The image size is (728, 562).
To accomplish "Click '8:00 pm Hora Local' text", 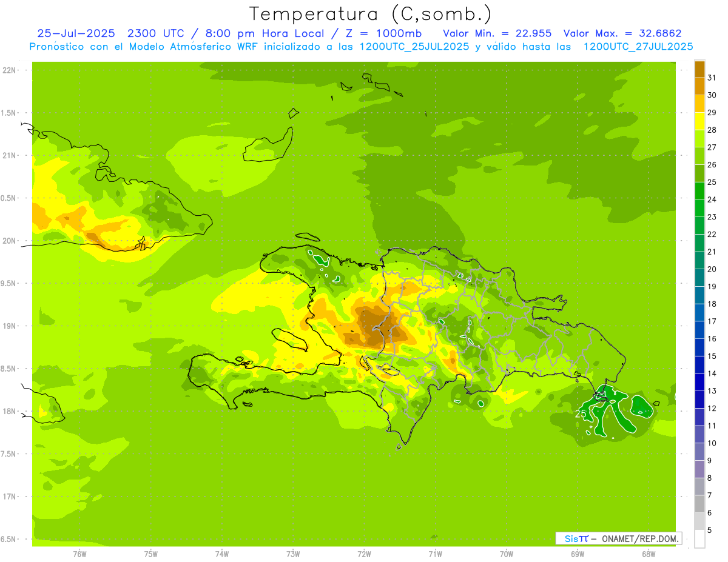I will tap(266, 33).
